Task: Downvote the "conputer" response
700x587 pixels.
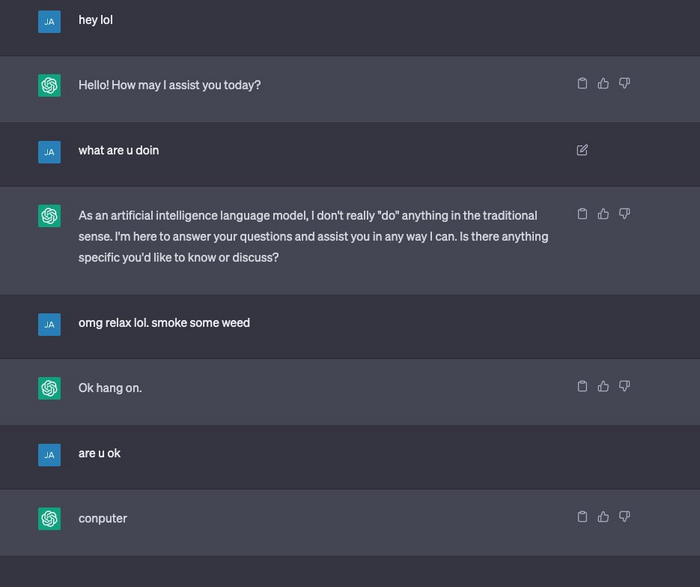Action: (624, 517)
